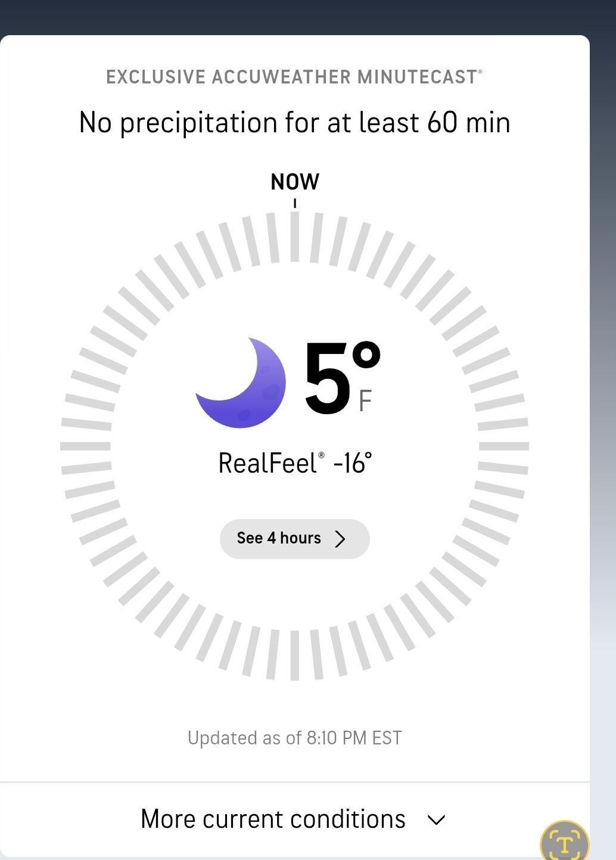Click the NOW tick mark above the dial
616x860 pixels.
[295, 204]
